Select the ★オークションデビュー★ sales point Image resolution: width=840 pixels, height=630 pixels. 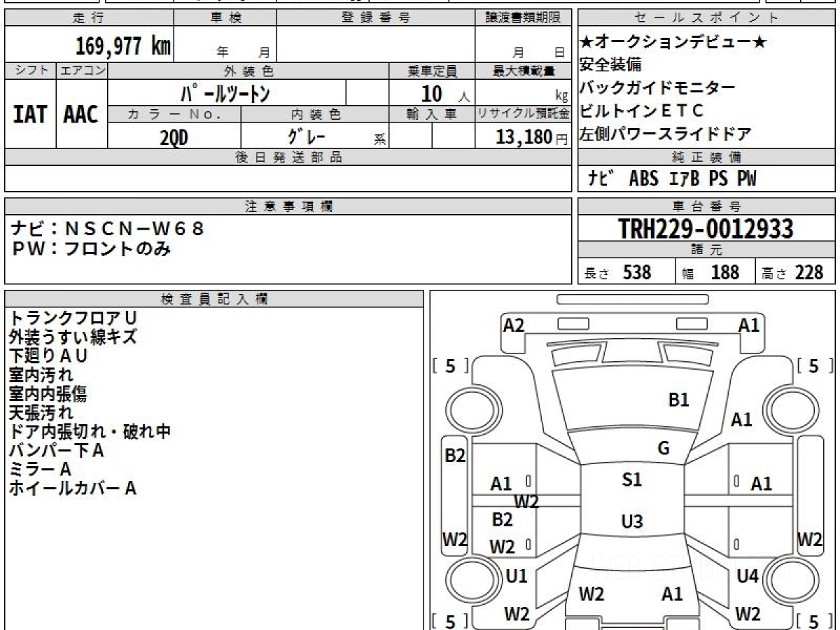point(673,42)
